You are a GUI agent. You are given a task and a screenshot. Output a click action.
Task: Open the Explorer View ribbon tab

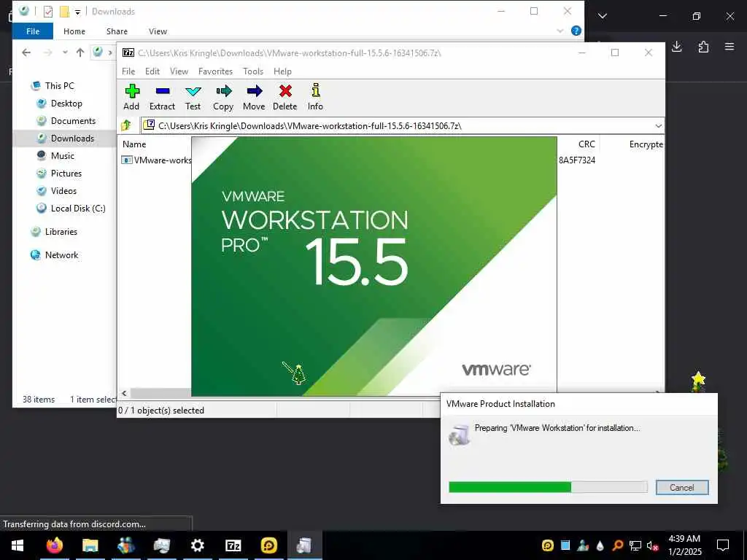point(158,31)
